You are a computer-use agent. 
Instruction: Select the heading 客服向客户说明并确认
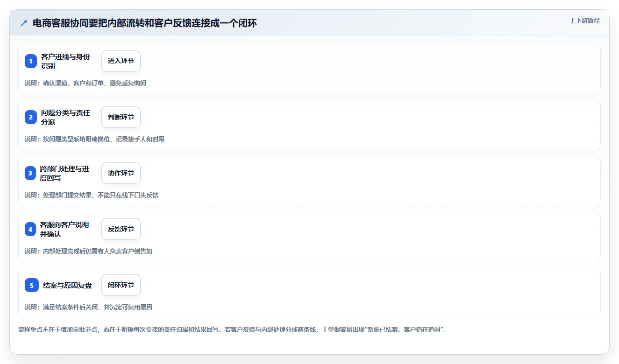(x=64, y=229)
